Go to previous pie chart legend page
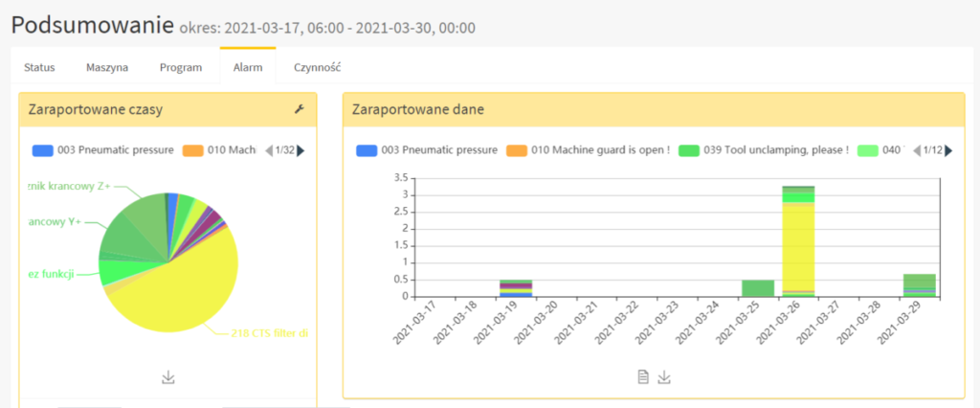The image size is (980, 408). coord(269,150)
